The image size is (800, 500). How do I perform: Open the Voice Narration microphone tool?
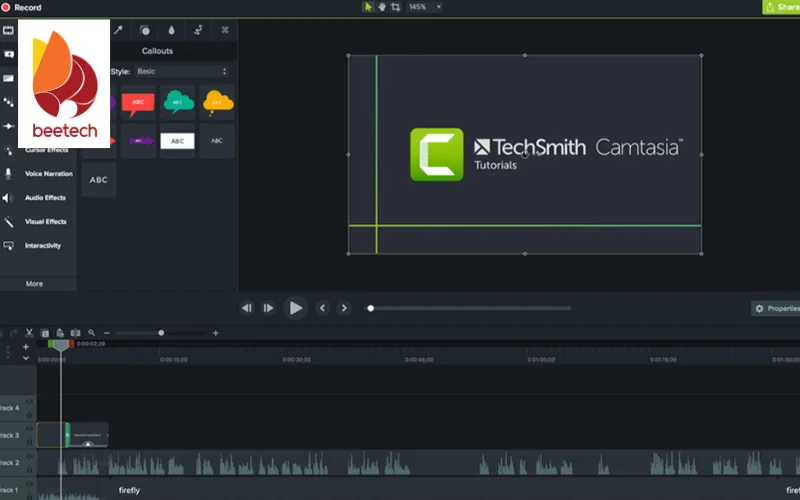[48, 174]
